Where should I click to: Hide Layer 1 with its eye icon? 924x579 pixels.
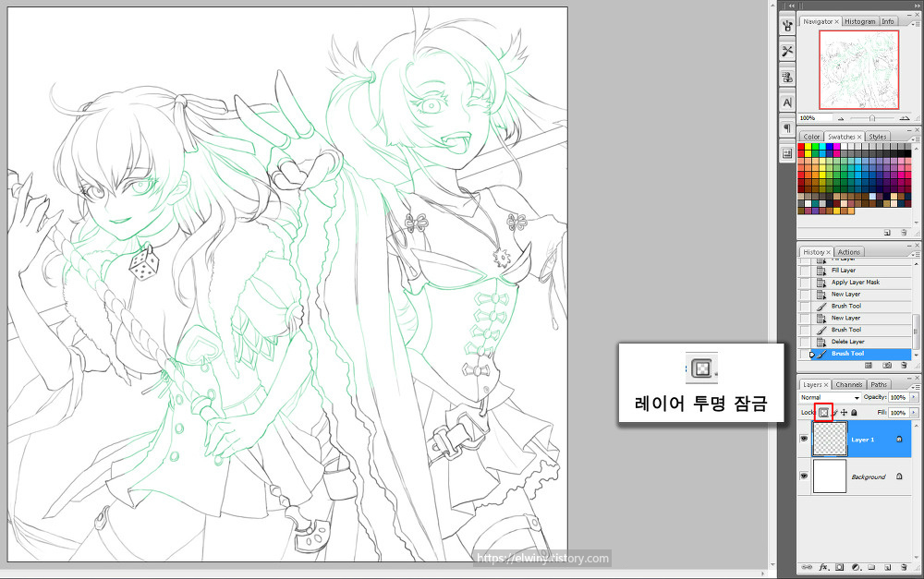click(x=804, y=439)
